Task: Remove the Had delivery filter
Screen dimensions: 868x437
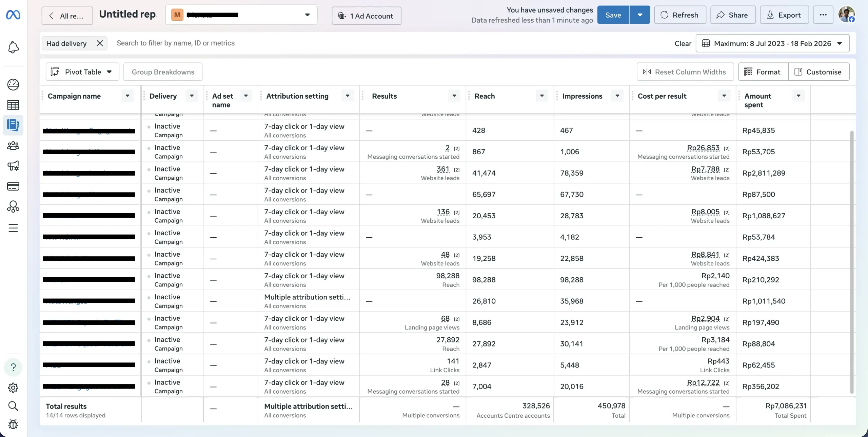Action: (x=99, y=43)
